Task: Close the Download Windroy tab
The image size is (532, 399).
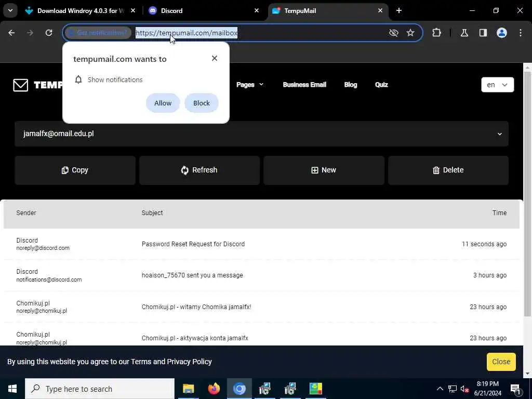Action: pyautogui.click(x=133, y=11)
